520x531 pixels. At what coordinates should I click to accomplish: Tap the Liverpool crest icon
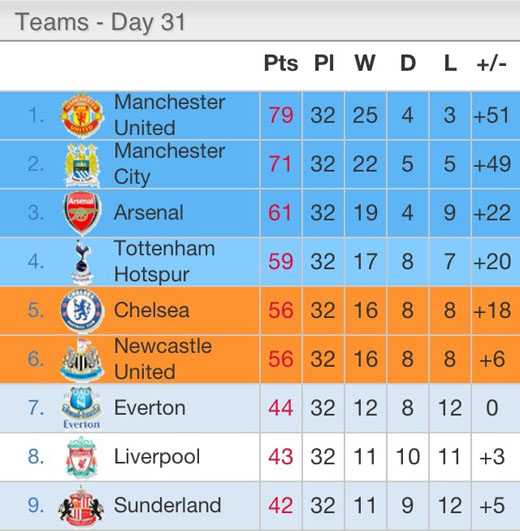point(82,457)
